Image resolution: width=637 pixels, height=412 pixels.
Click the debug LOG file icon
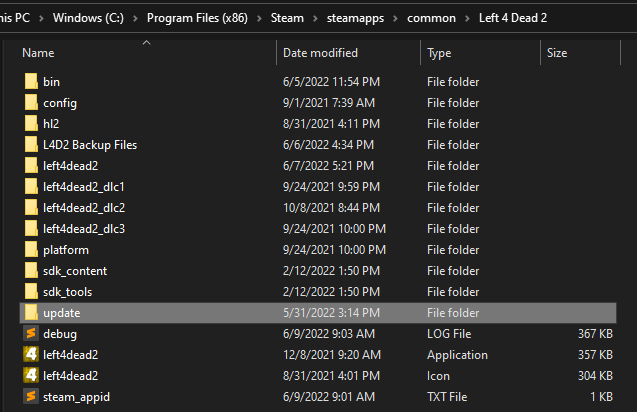[30, 334]
